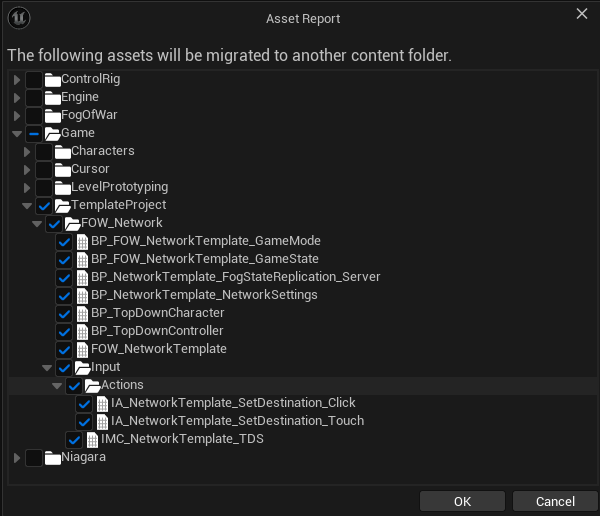Image resolution: width=600 pixels, height=516 pixels.
Task: Click the LevelPrototyping folder icon
Action: click(62, 188)
